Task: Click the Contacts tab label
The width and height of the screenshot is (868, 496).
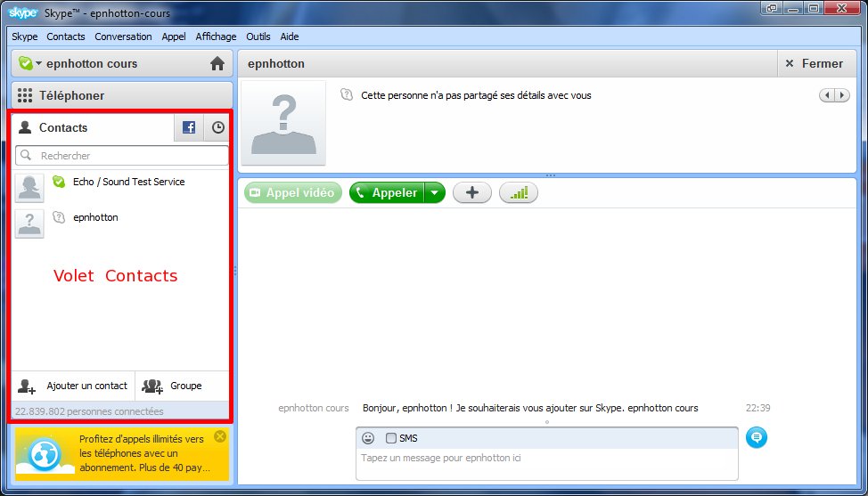Action: pos(63,127)
